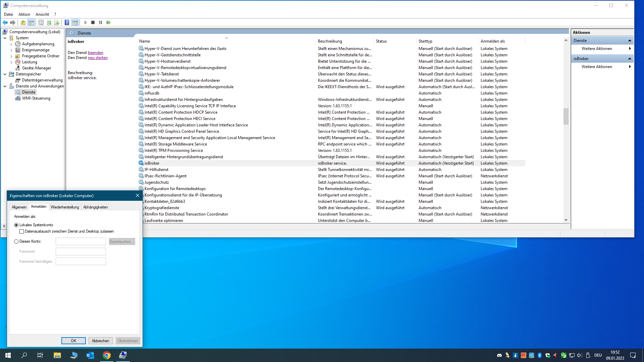Image resolution: width=644 pixels, height=362 pixels.
Task: Click the Discord tray icon
Action: point(499,355)
